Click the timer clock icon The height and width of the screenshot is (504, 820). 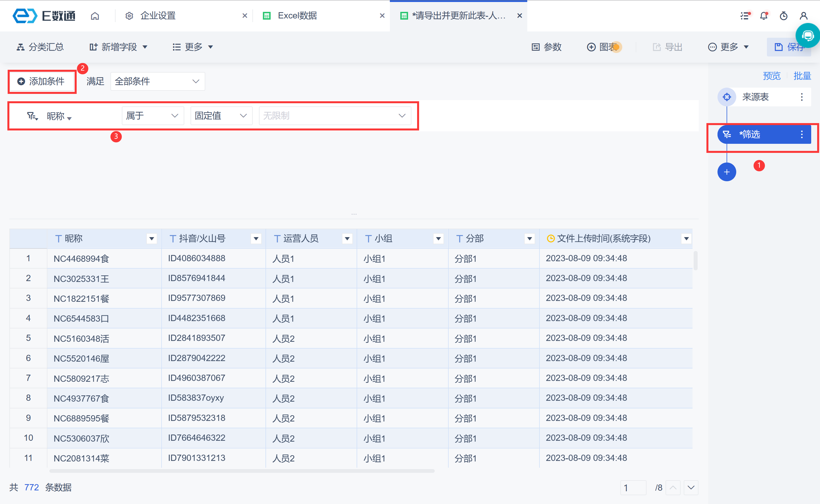(x=783, y=16)
